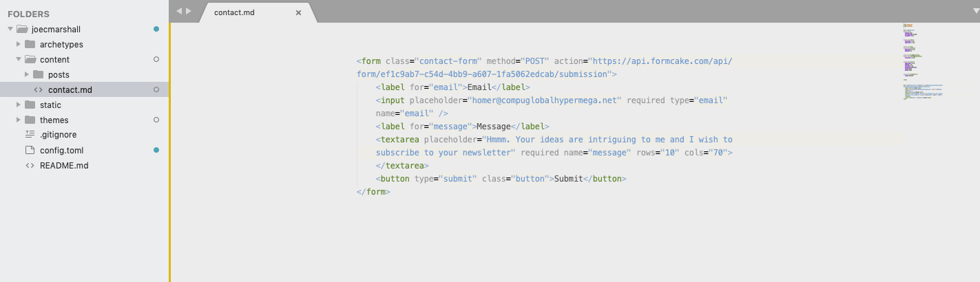980x282 pixels.
Task: Open the posts folder in sidebar
Action: point(59,75)
